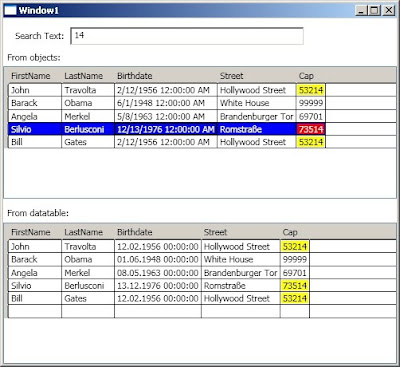The height and width of the screenshot is (367, 400).
Task: Select Silvio cell in datatable grid
Action: click(x=35, y=285)
